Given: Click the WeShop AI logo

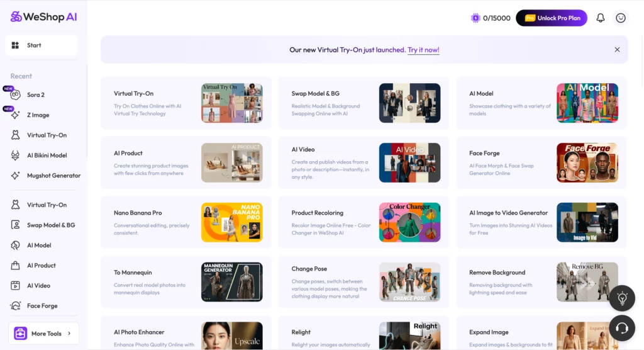Looking at the screenshot, I should pyautogui.click(x=43, y=17).
